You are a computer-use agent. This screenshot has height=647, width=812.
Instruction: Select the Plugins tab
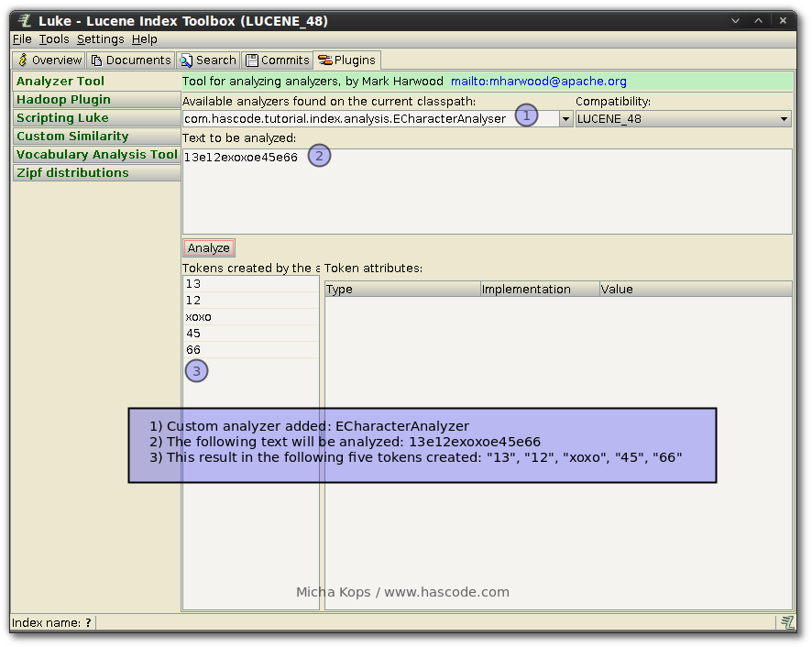pyautogui.click(x=346, y=60)
